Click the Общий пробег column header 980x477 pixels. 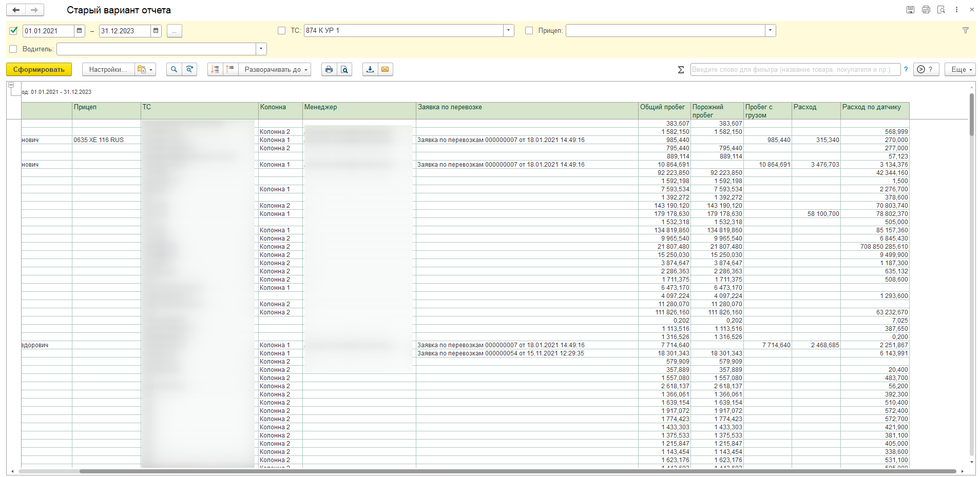(x=665, y=111)
